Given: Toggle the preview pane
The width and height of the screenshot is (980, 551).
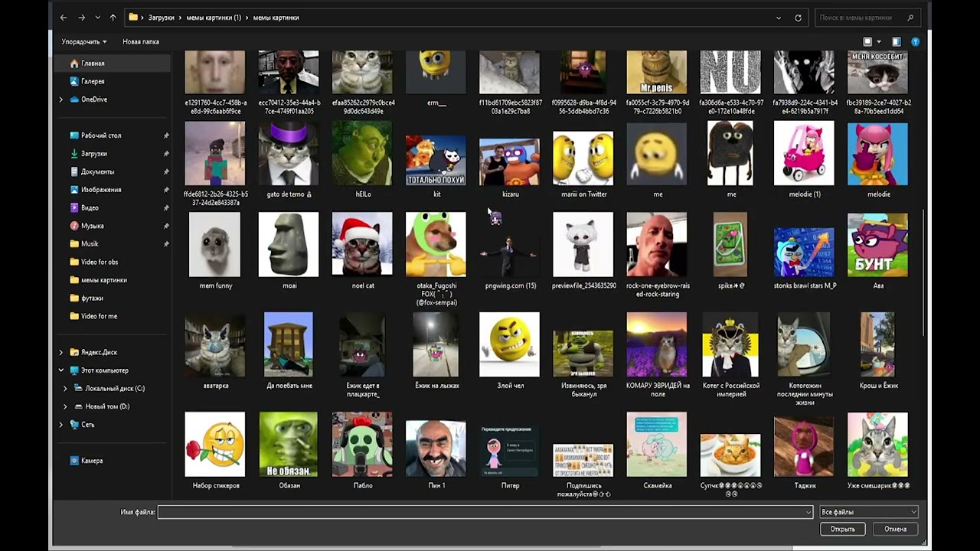Looking at the screenshot, I should coord(897,41).
